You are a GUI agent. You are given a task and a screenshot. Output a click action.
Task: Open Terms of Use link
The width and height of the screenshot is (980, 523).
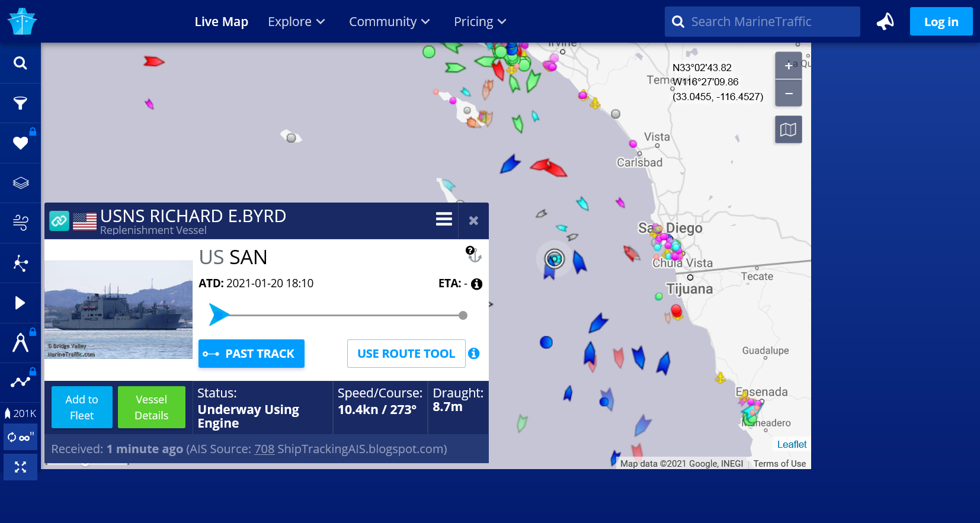(x=780, y=464)
